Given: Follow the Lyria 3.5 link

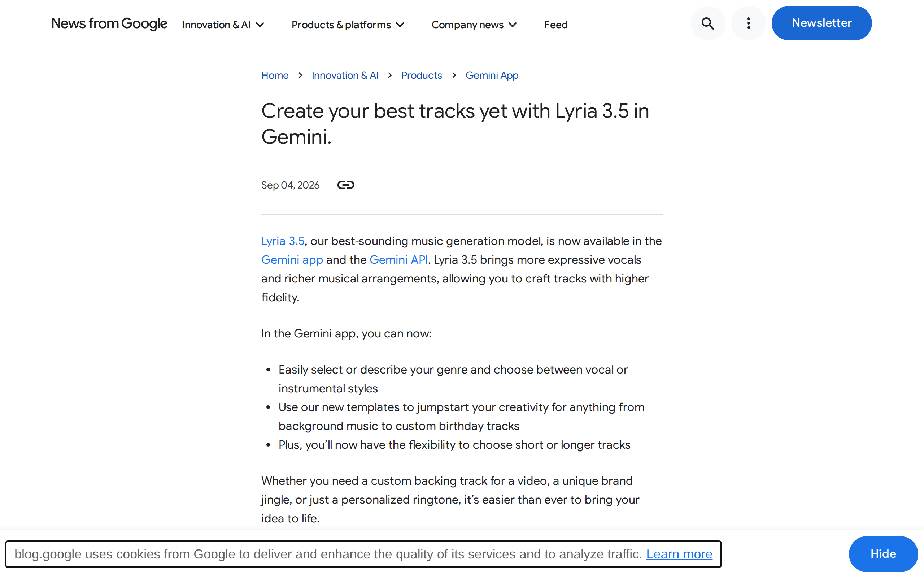Looking at the screenshot, I should coord(283,241).
